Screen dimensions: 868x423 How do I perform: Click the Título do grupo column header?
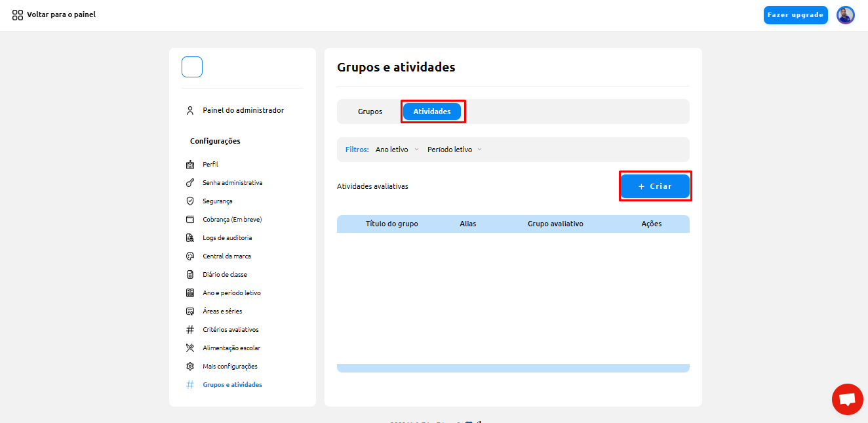(x=392, y=224)
